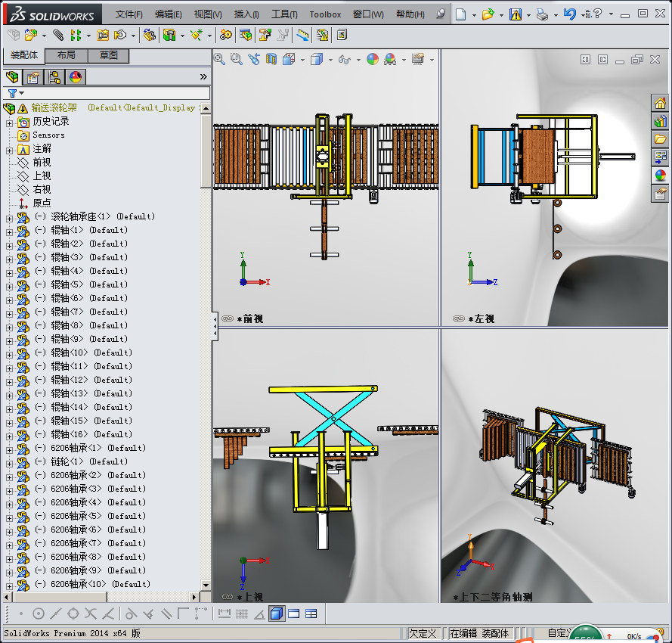
Task: Click the feature tree filter input field
Action: pyautogui.click(x=113, y=93)
